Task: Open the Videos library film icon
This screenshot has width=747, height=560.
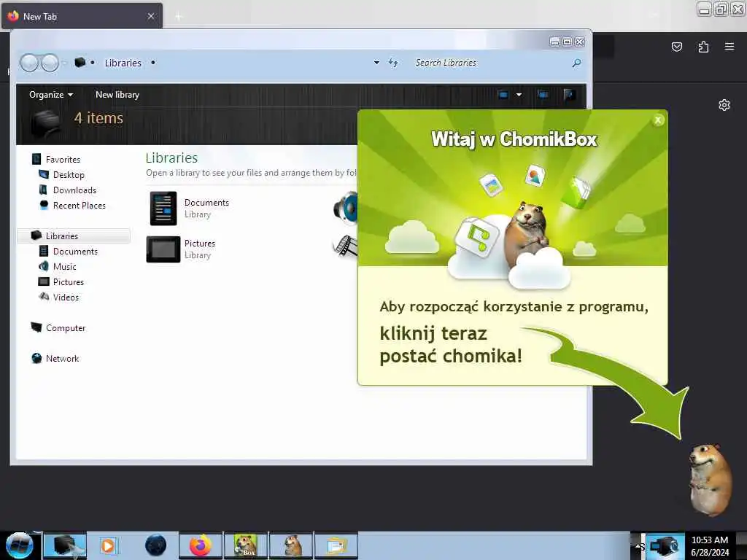Action: click(345, 246)
